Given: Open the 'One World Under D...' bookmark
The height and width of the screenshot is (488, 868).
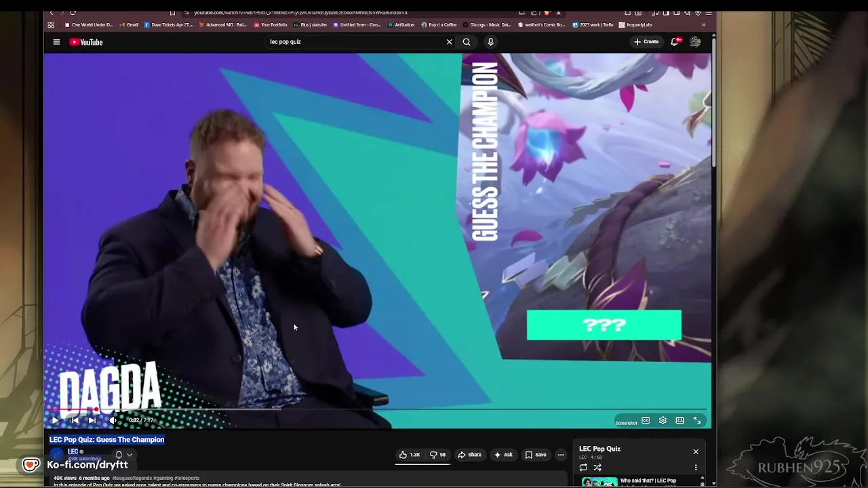Looking at the screenshot, I should (89, 25).
